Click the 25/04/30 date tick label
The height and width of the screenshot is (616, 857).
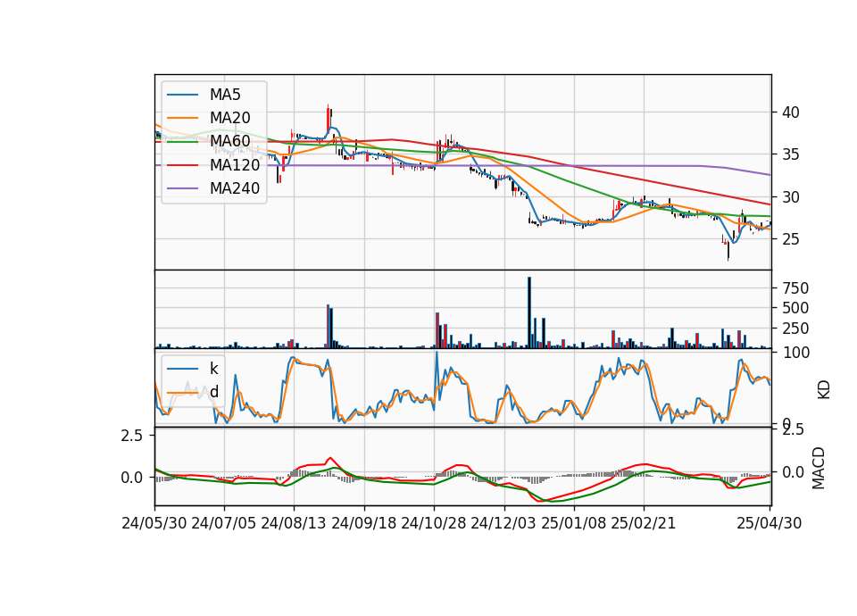770,523
